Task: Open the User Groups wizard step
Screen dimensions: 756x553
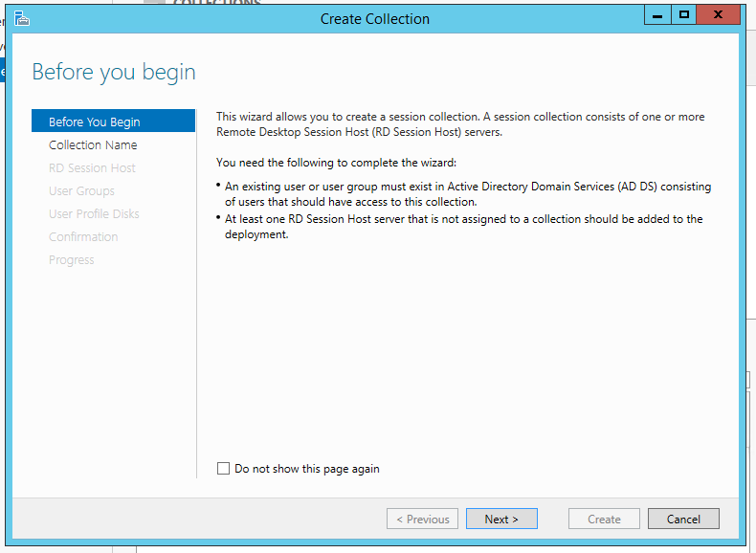Action: coord(81,190)
